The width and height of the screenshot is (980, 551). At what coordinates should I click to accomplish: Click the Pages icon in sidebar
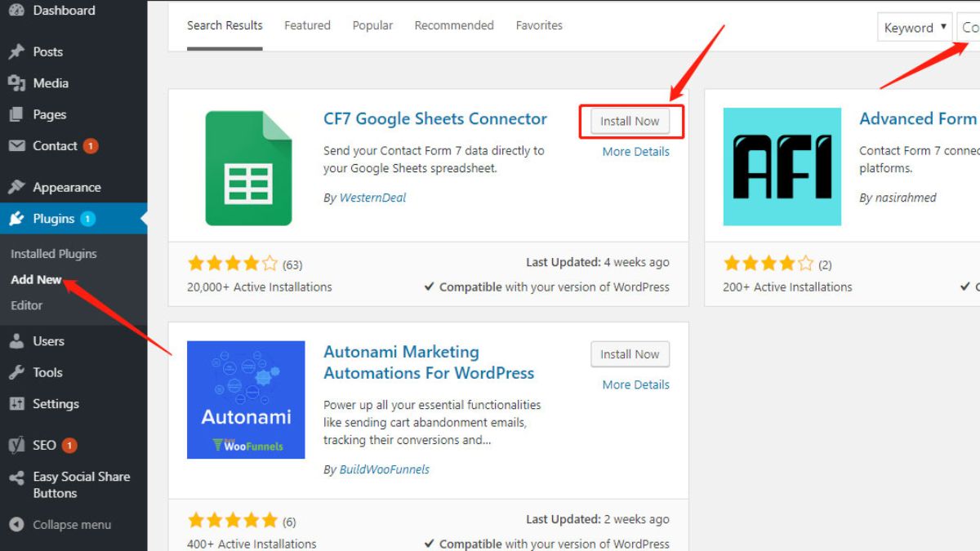[16, 115]
